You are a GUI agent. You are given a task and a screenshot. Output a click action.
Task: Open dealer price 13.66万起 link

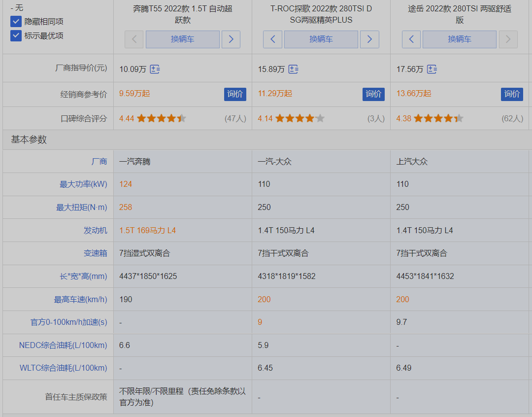tap(414, 93)
